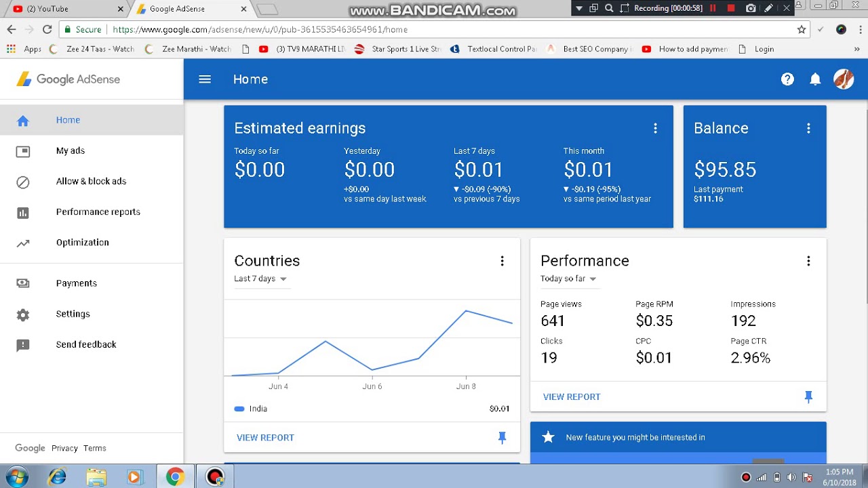This screenshot has width=868, height=488.
Task: Open the Bandicam dropdown arrow
Action: tap(578, 8)
